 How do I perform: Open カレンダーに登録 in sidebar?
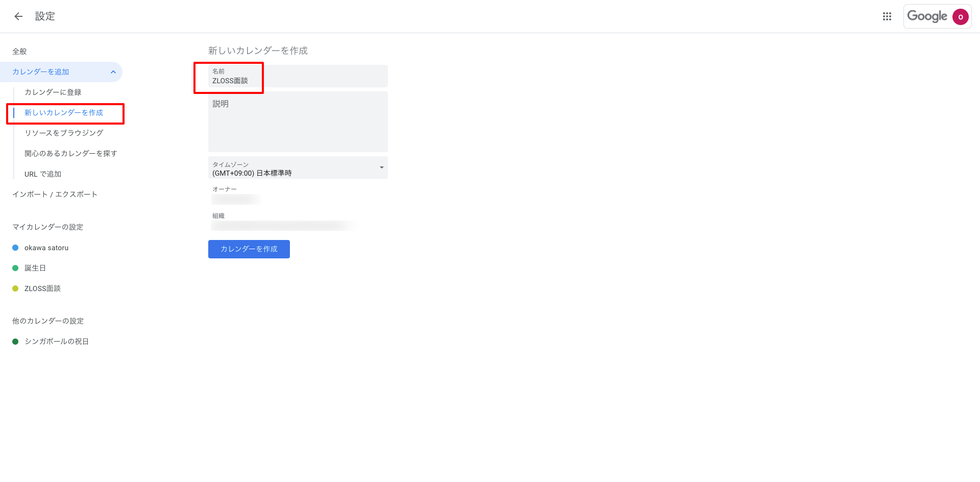[53, 92]
